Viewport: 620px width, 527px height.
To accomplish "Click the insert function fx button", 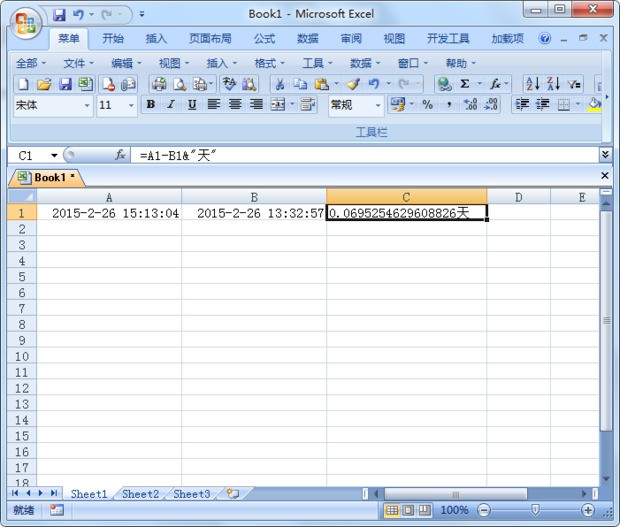I will [x=120, y=155].
